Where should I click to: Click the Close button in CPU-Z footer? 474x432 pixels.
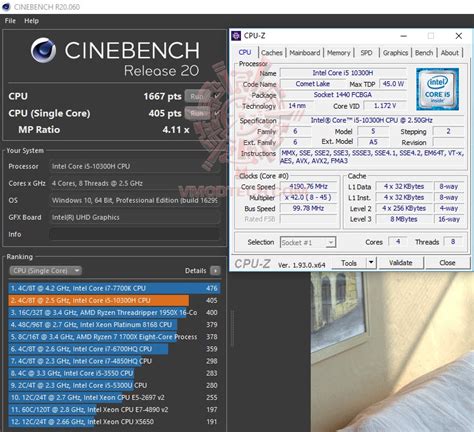point(447,263)
